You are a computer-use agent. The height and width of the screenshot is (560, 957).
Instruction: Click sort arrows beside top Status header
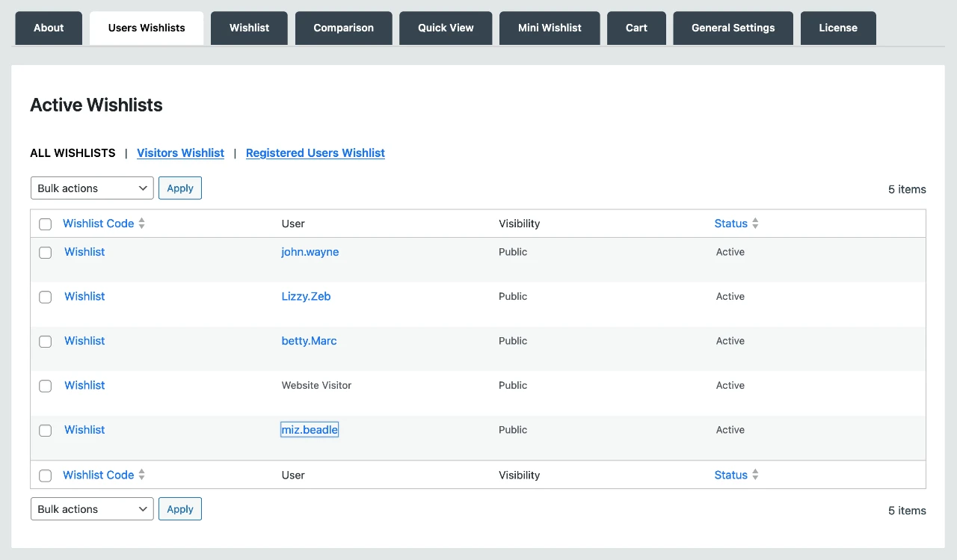[x=755, y=224]
